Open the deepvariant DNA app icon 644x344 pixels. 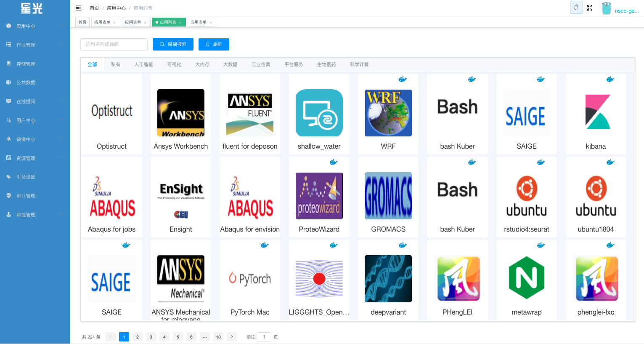point(388,279)
